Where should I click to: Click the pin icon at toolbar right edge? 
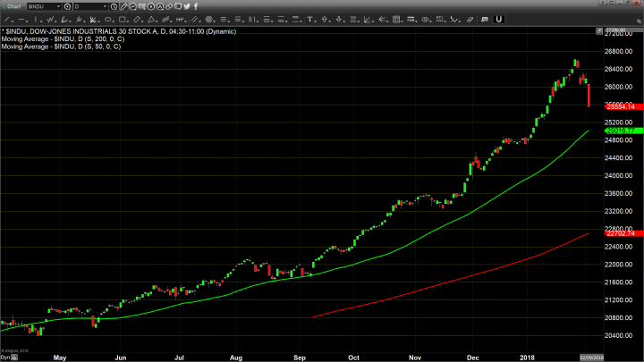[639, 21]
